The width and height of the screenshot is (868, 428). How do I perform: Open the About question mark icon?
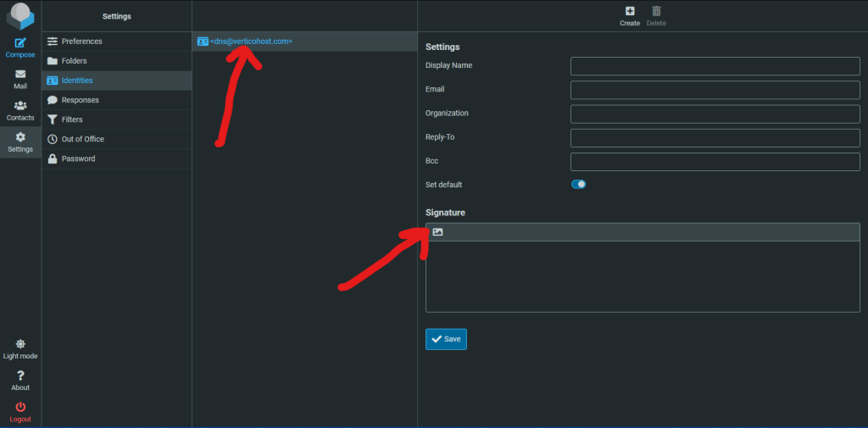pyautogui.click(x=20, y=375)
